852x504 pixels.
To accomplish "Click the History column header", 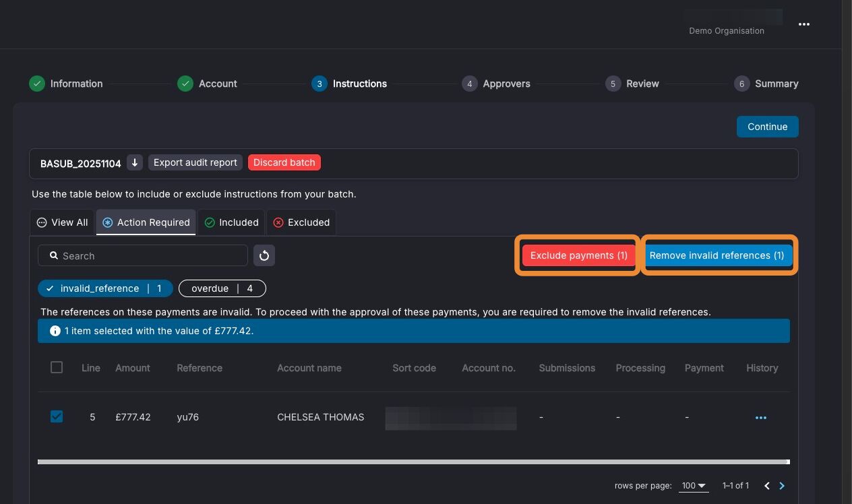I will tap(762, 368).
